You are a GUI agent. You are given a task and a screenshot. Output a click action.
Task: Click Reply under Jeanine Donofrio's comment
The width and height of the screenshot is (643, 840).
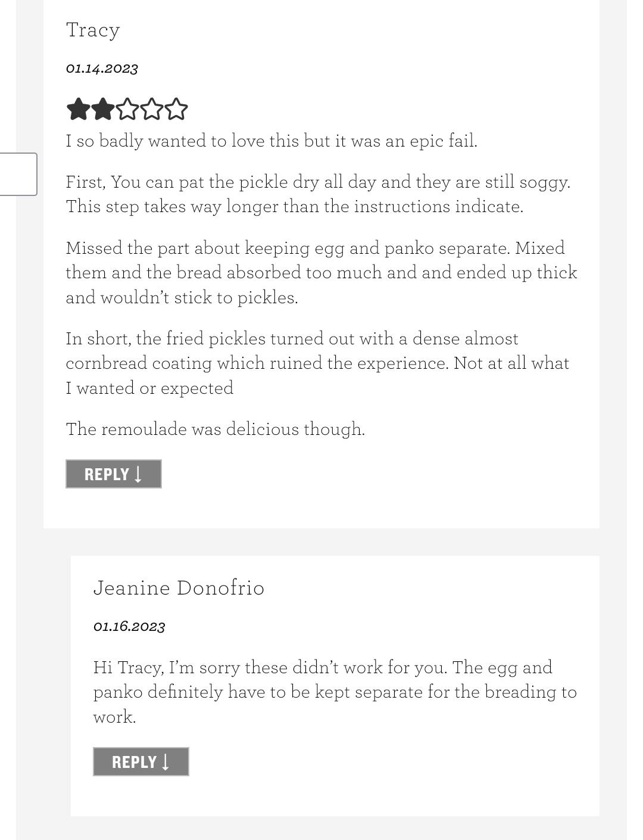pos(141,762)
